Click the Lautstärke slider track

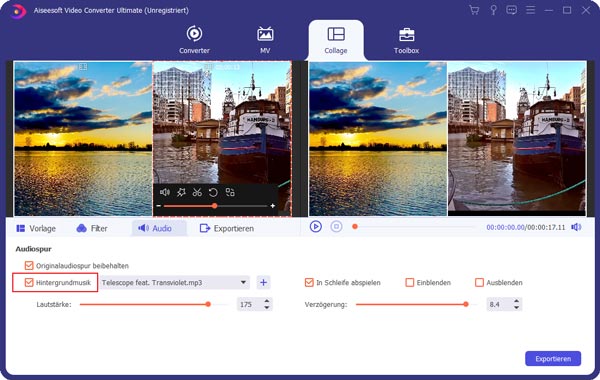coord(154,305)
